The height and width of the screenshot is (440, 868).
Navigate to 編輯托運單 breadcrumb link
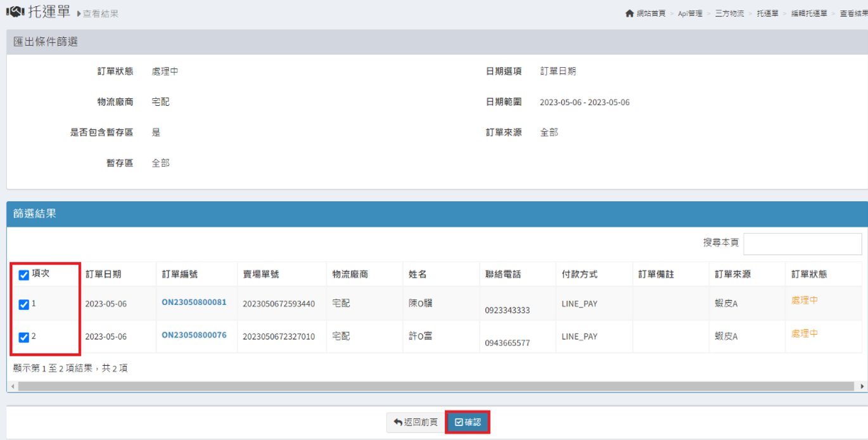click(x=808, y=13)
